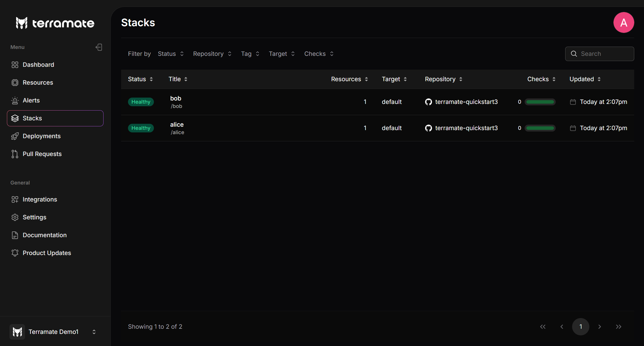Go to Settings menu item
The height and width of the screenshot is (346, 644).
[x=35, y=217]
